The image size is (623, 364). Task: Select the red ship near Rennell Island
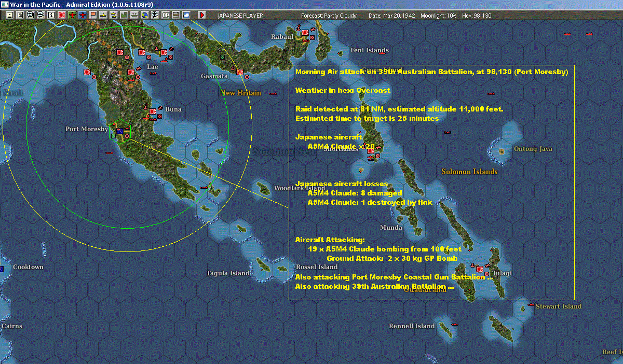tap(455, 325)
